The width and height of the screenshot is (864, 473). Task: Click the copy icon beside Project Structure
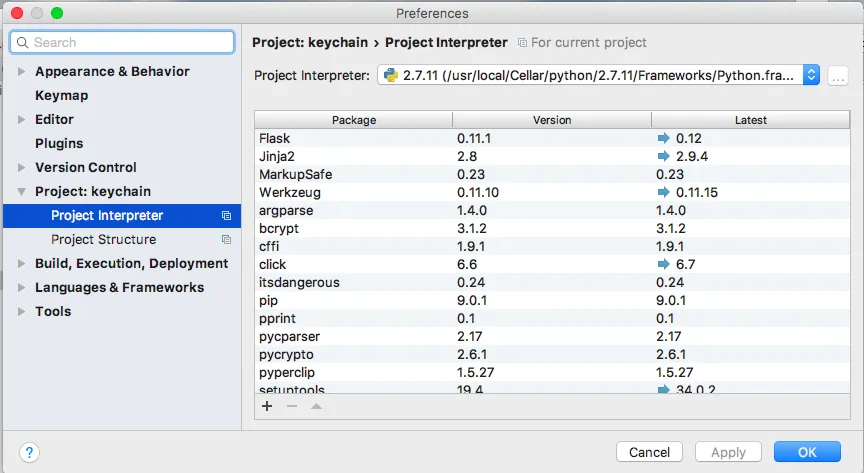[x=226, y=240]
